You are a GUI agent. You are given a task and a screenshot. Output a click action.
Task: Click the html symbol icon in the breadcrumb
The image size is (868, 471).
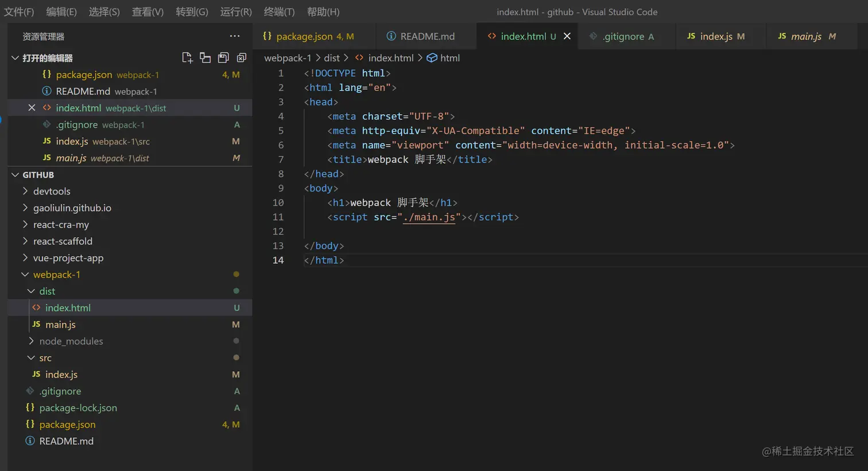(432, 58)
